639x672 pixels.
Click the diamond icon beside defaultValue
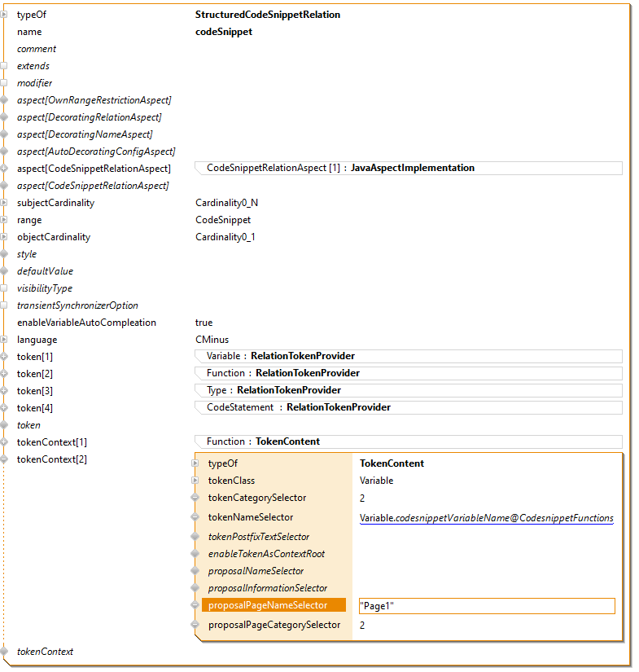(x=4, y=271)
